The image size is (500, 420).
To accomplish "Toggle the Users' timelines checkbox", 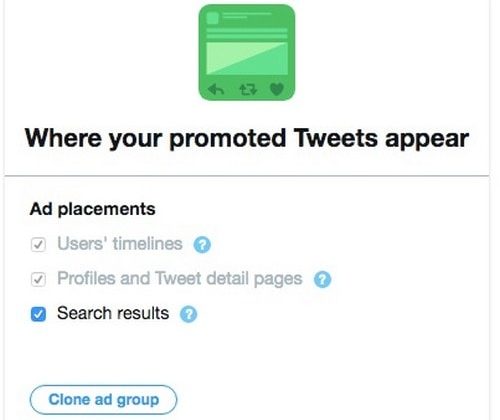I will (38, 245).
